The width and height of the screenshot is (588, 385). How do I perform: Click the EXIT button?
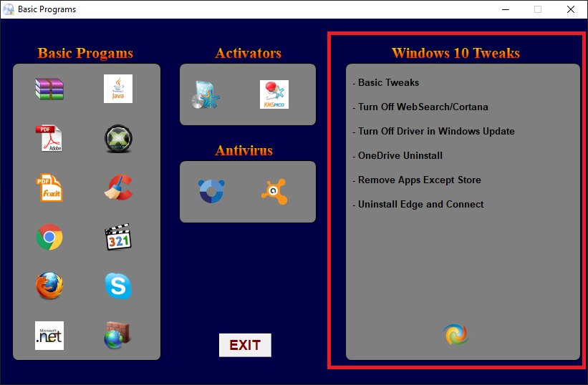(x=245, y=345)
